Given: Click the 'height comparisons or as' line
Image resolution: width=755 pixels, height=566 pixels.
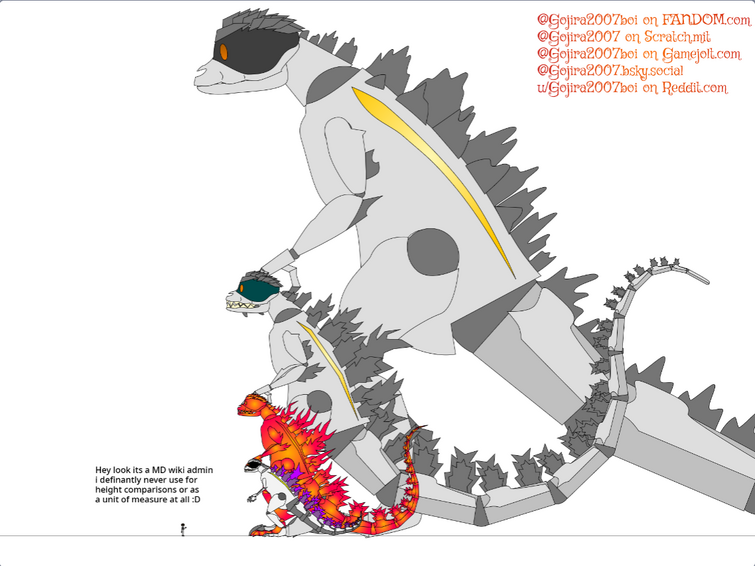Looking at the screenshot, I should (147, 489).
